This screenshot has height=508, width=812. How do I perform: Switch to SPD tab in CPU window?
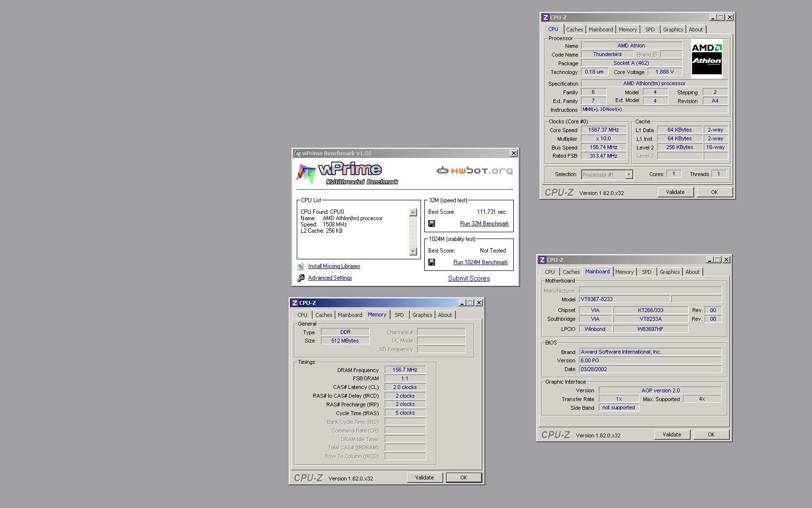click(x=650, y=30)
